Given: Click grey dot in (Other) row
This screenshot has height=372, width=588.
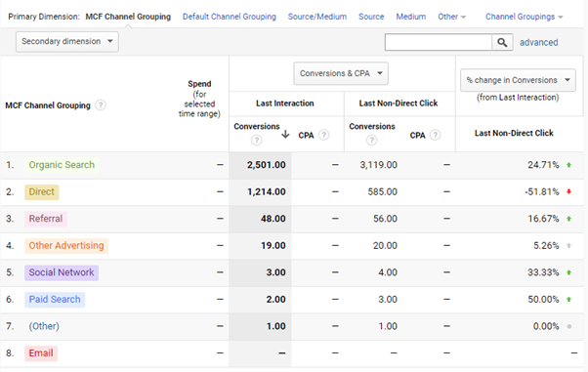Looking at the screenshot, I should [x=568, y=327].
